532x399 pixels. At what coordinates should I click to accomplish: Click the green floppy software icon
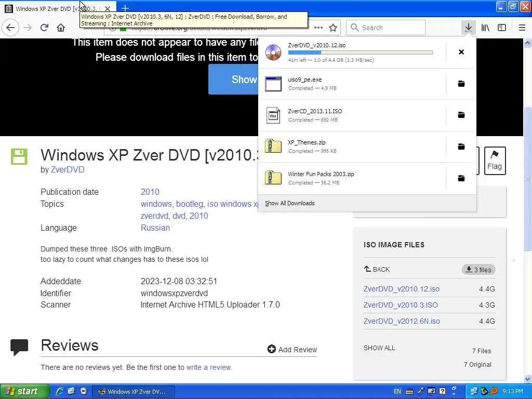(x=19, y=156)
